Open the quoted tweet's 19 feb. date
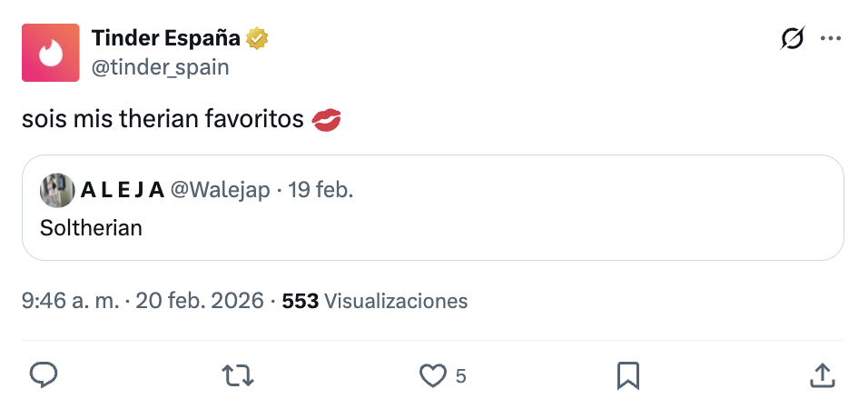 click(x=321, y=190)
